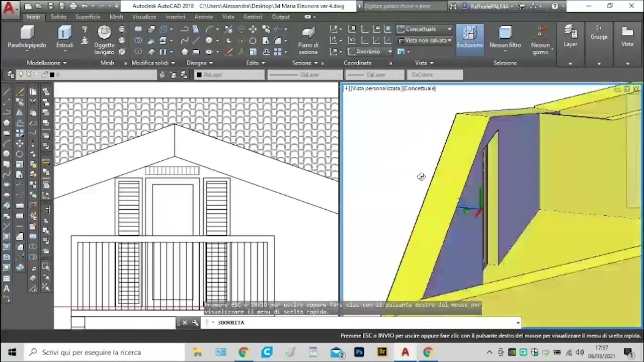Click the Parallelepipedo box tool
The image size is (644, 362).
(x=27, y=38)
